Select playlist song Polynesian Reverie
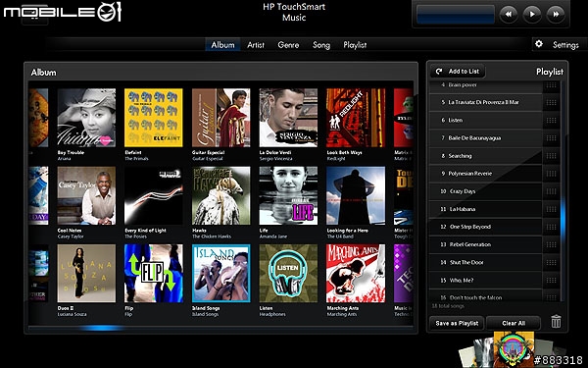The width and height of the screenshot is (588, 368). (x=486, y=174)
